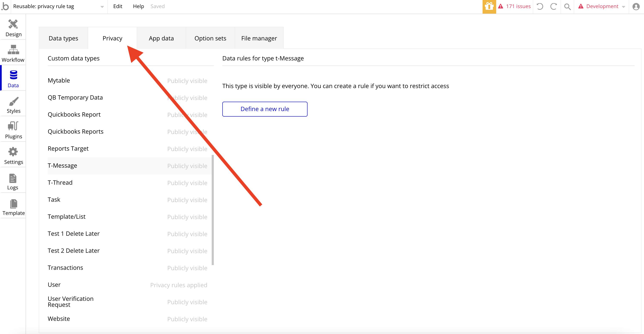Open the Edit menu

(118, 6)
